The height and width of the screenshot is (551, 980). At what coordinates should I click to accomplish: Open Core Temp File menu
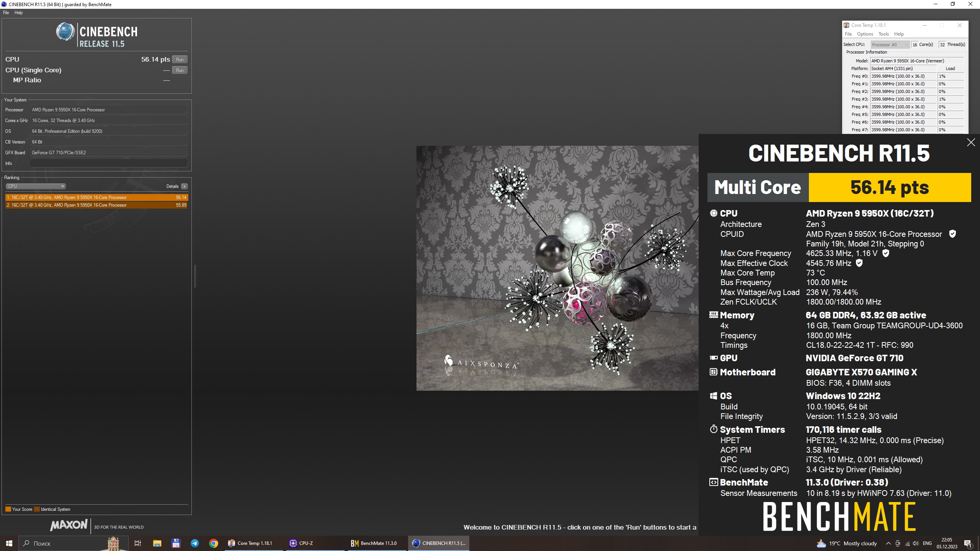[848, 34]
